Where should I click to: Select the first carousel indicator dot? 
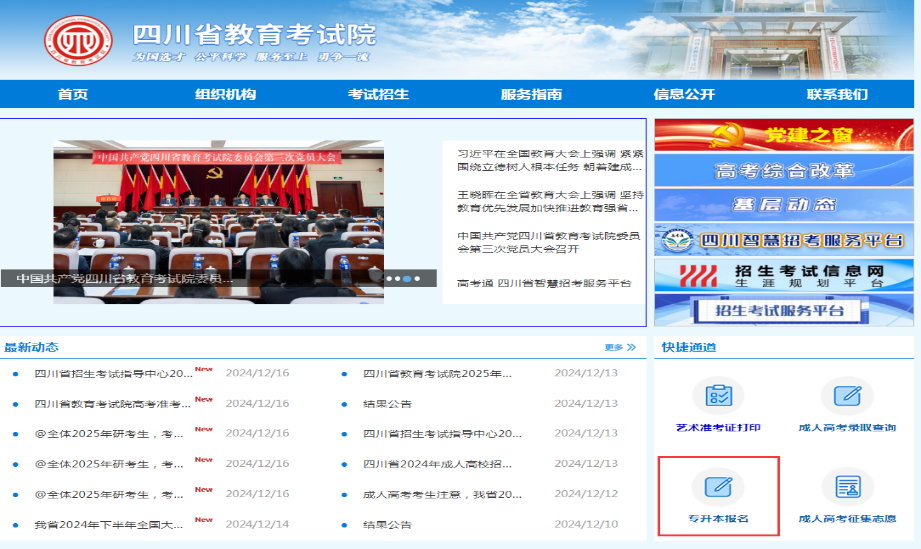[389, 279]
